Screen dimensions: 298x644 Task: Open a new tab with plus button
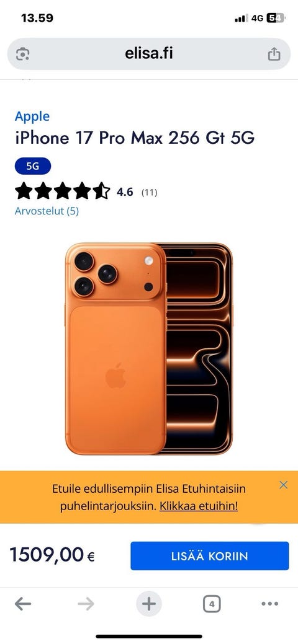coord(149,604)
